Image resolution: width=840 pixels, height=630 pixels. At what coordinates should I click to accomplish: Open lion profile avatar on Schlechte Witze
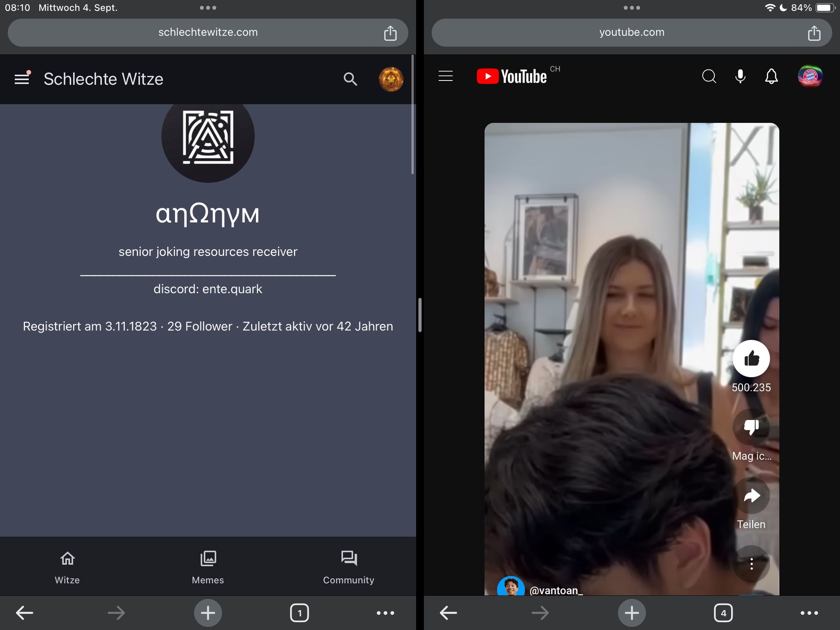[x=391, y=79]
